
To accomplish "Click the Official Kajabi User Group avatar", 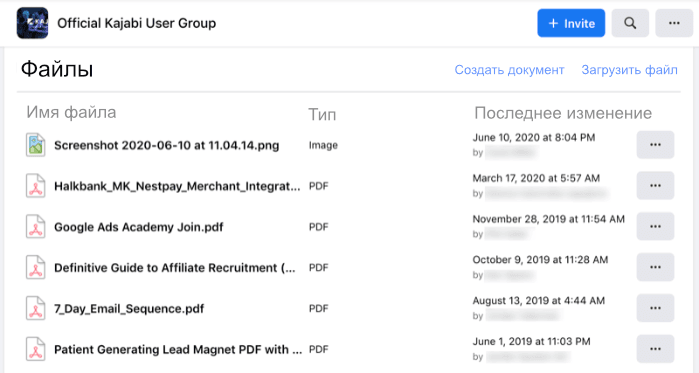I will pyautogui.click(x=33, y=23).
